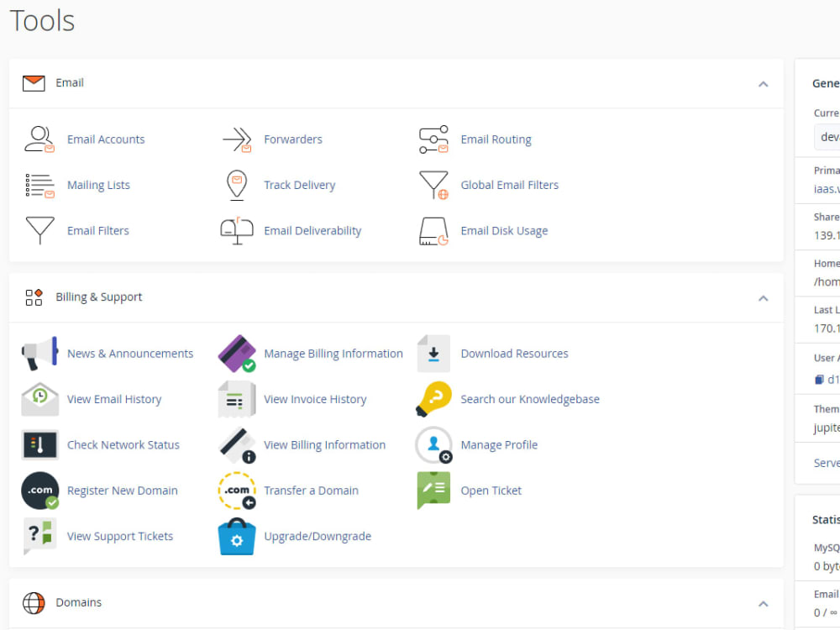The image size is (840, 630).
Task: Click the Email Accounts icon
Action: point(39,139)
